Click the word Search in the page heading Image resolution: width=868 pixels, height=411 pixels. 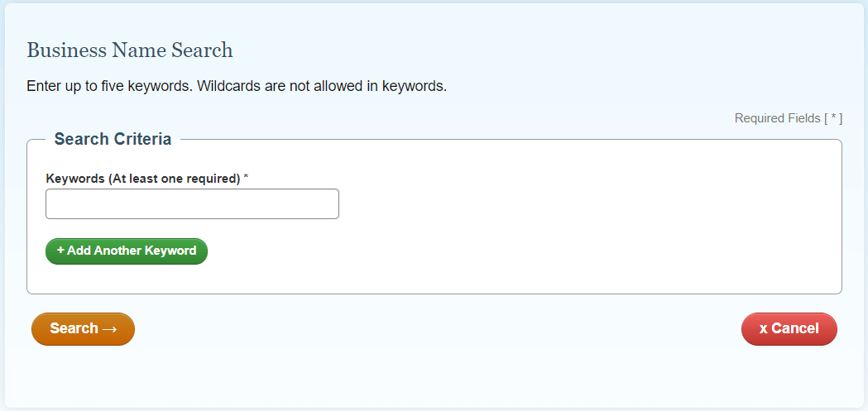[202, 50]
